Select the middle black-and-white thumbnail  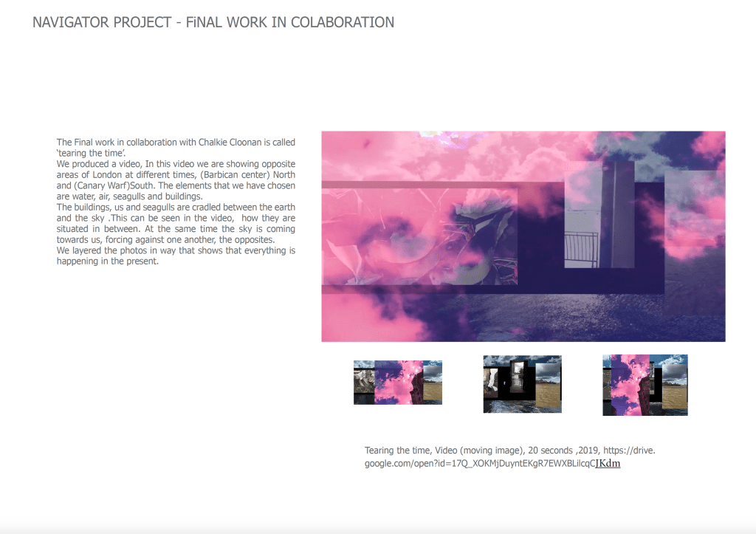pyautogui.click(x=522, y=384)
